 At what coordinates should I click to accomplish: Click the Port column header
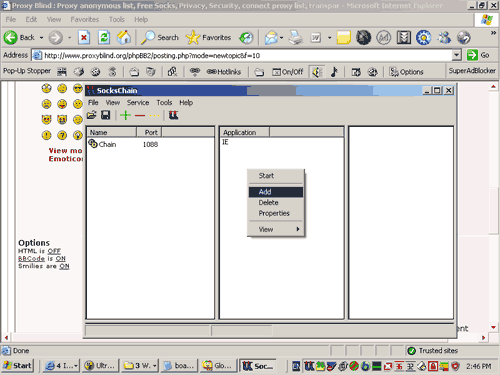coord(149,132)
